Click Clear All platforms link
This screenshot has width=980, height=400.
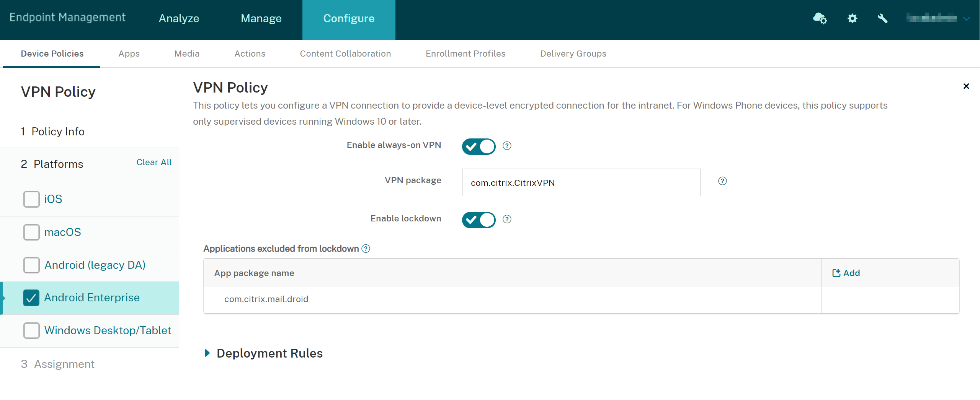[154, 162]
